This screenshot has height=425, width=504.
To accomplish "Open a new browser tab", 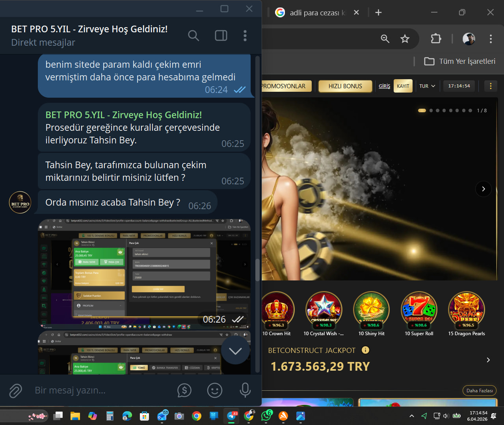I will click(378, 13).
